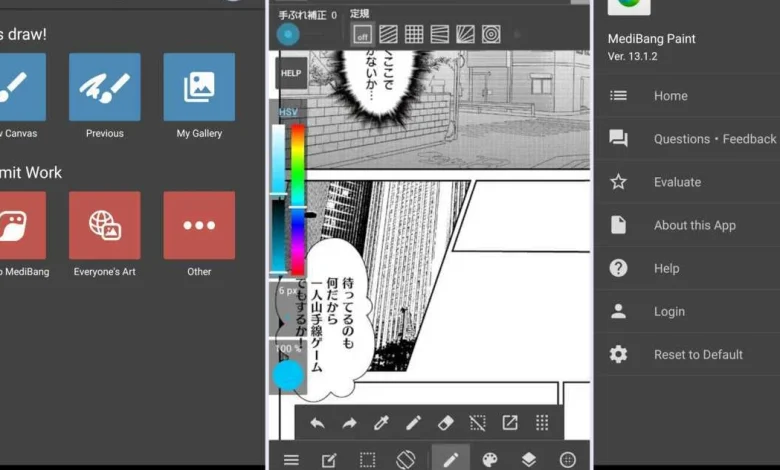The width and height of the screenshot is (780, 470).
Task: Open Questions • Feedback menu item
Action: 714,139
